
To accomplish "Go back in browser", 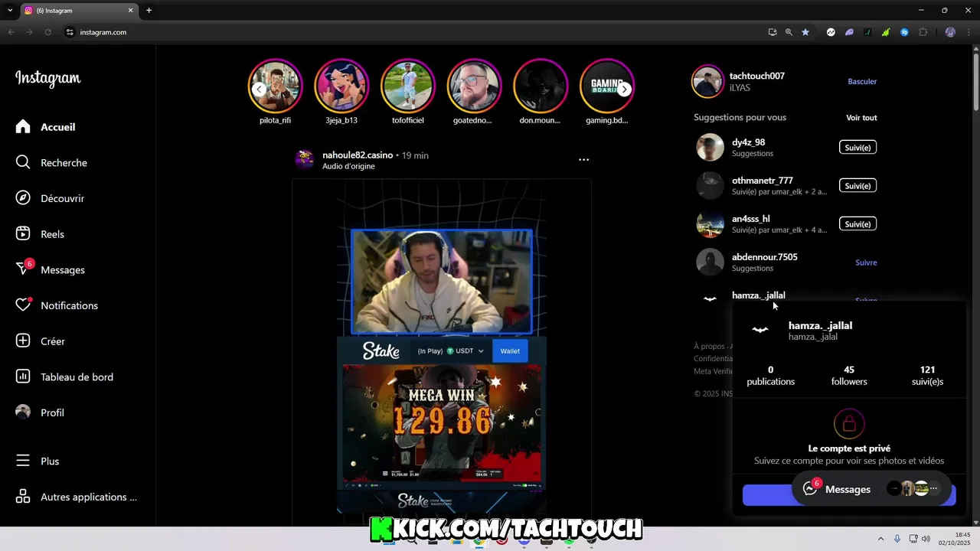I will coord(11,32).
